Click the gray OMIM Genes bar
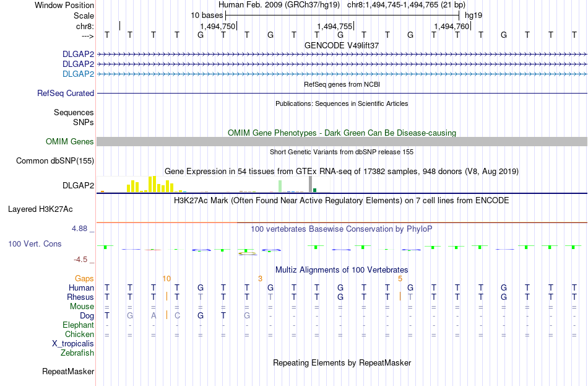 (x=342, y=141)
